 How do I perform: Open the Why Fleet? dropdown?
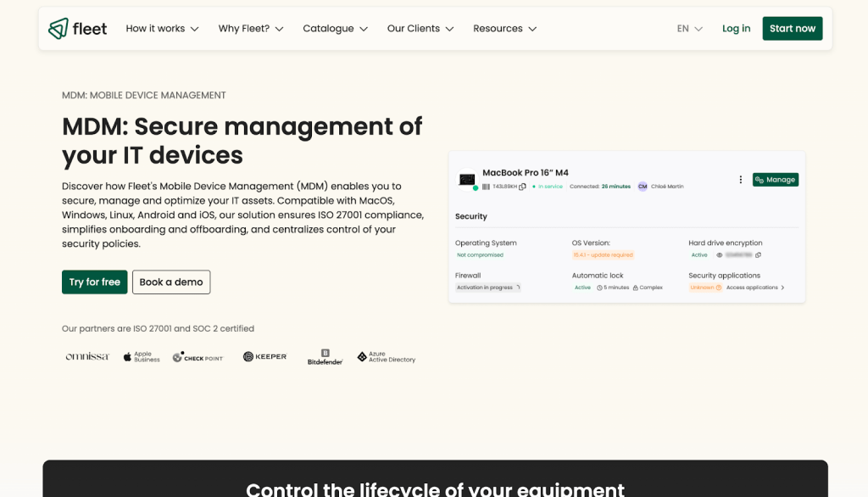(251, 29)
